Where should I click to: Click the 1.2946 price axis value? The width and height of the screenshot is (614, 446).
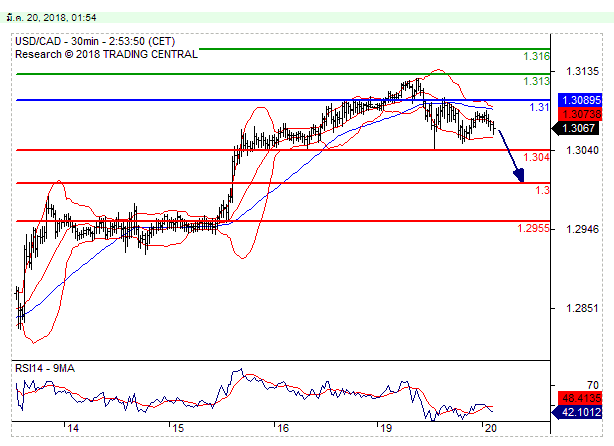(582, 229)
